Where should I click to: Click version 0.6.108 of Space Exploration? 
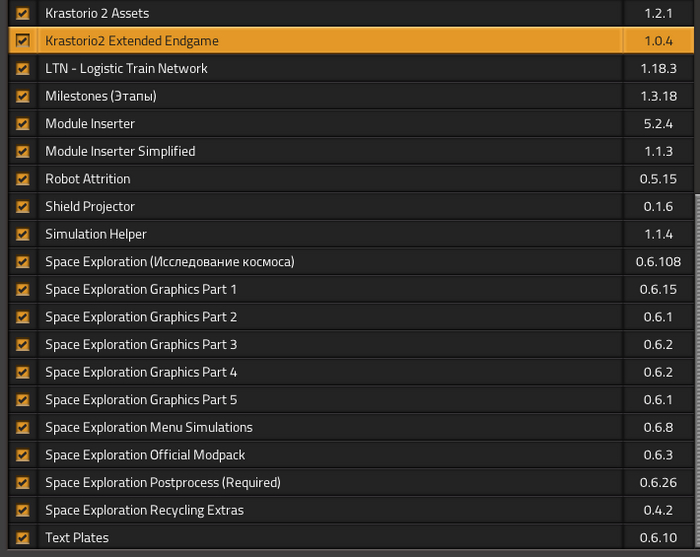(x=659, y=262)
